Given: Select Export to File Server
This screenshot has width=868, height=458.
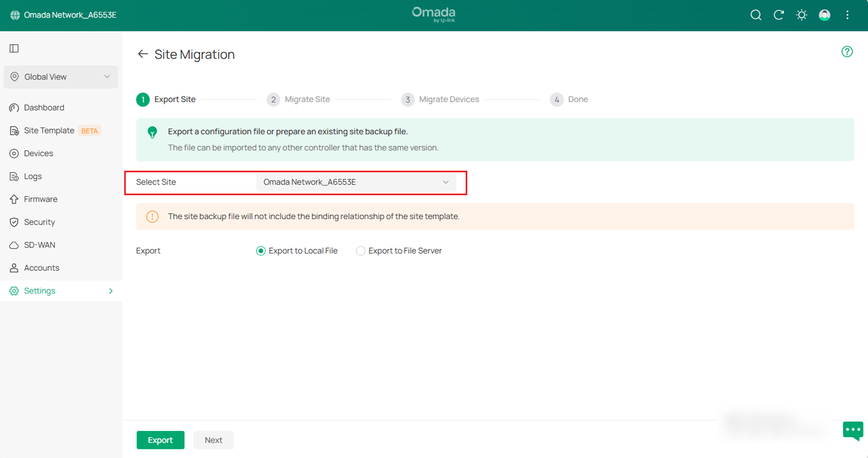Looking at the screenshot, I should (x=361, y=250).
